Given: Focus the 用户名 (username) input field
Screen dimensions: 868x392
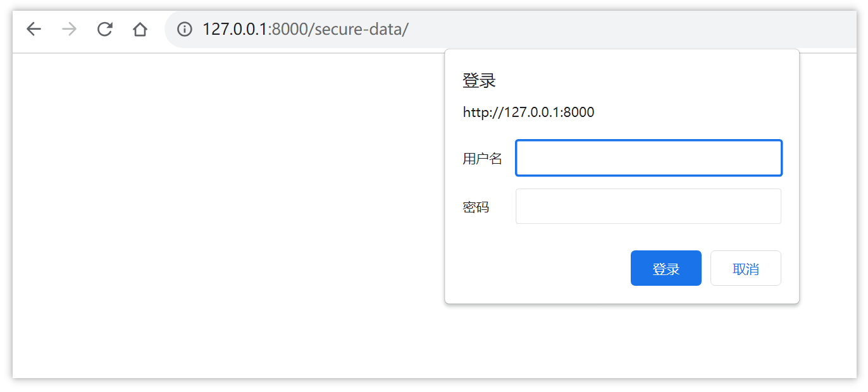Looking at the screenshot, I should 648,157.
